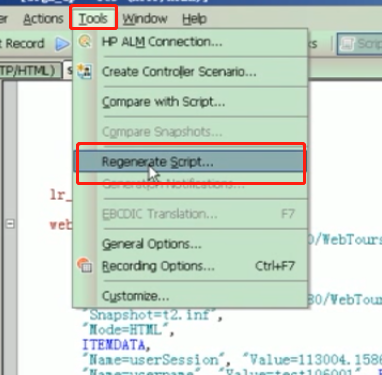Click the Recording Options icon
Image resolution: width=382 pixels, height=375 pixels.
coord(84,265)
